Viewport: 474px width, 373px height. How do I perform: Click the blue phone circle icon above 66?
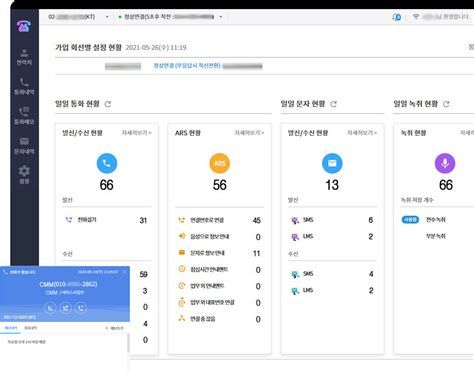pyautogui.click(x=107, y=163)
